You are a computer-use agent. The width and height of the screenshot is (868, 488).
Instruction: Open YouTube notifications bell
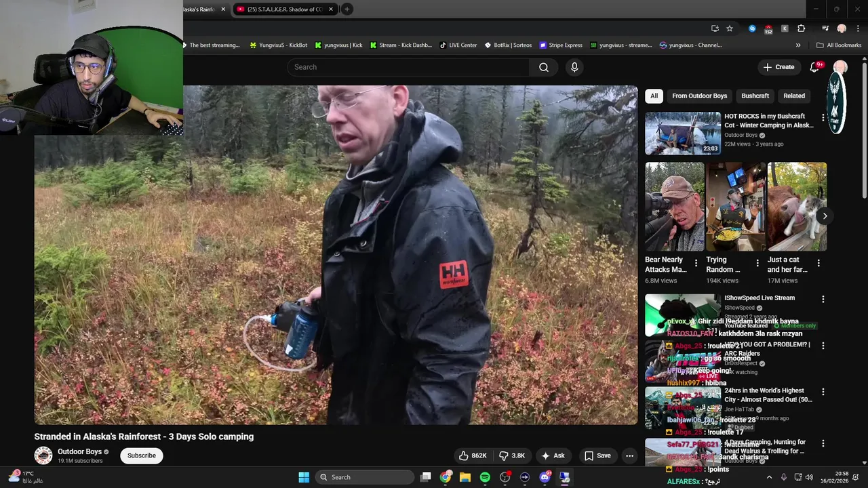pyautogui.click(x=815, y=67)
